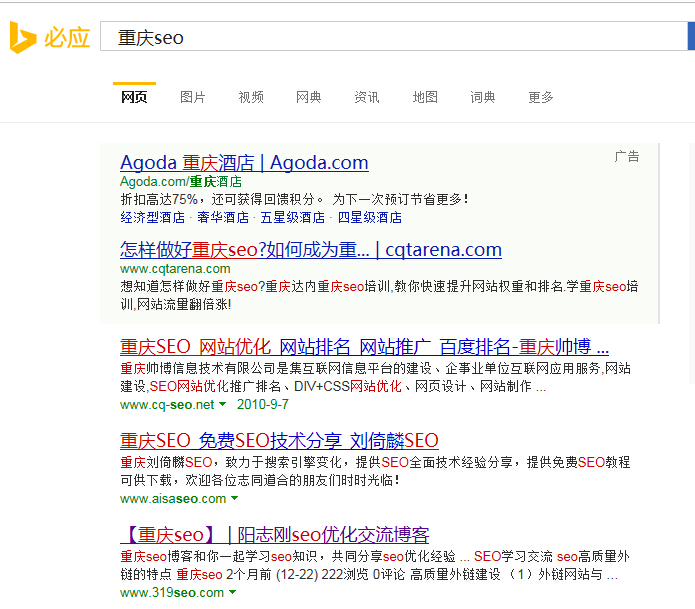Viewport: 695px width, 609px height.
Task: Click the date 2010-9-7
Action: (262, 404)
